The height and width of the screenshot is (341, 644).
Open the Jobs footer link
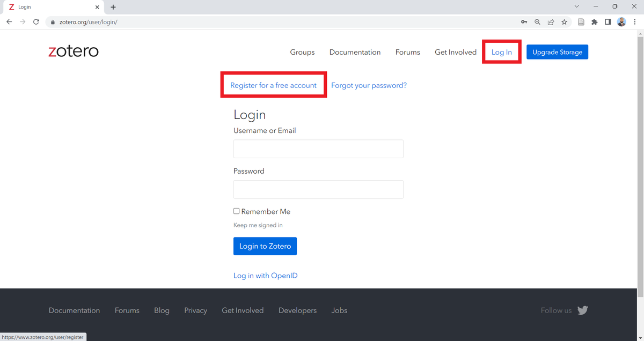pos(339,310)
